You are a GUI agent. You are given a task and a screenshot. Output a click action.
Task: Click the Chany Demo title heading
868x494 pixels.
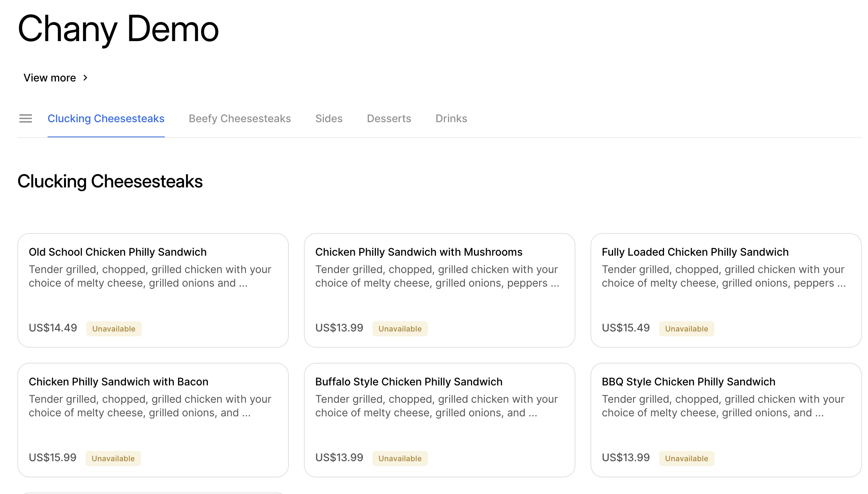(118, 29)
